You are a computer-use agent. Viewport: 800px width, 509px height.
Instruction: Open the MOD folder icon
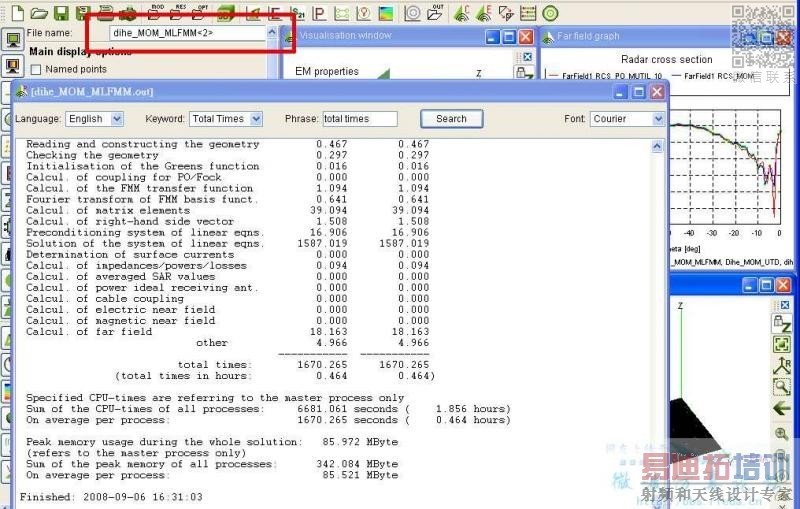point(154,13)
